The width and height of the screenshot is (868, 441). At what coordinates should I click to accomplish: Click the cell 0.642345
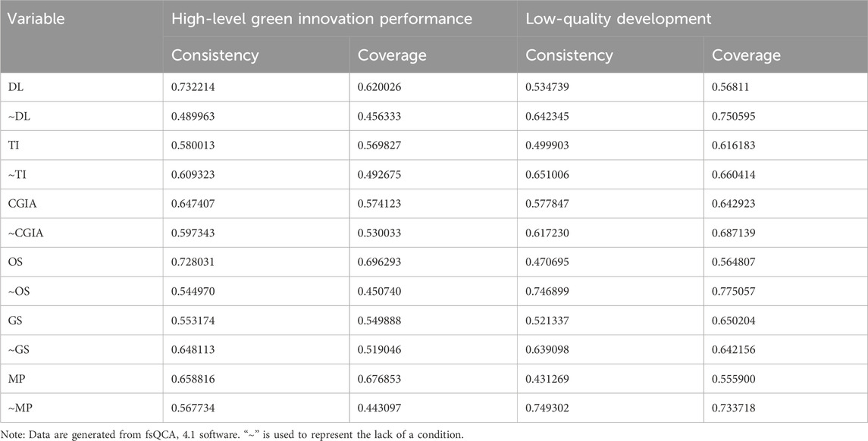547,116
